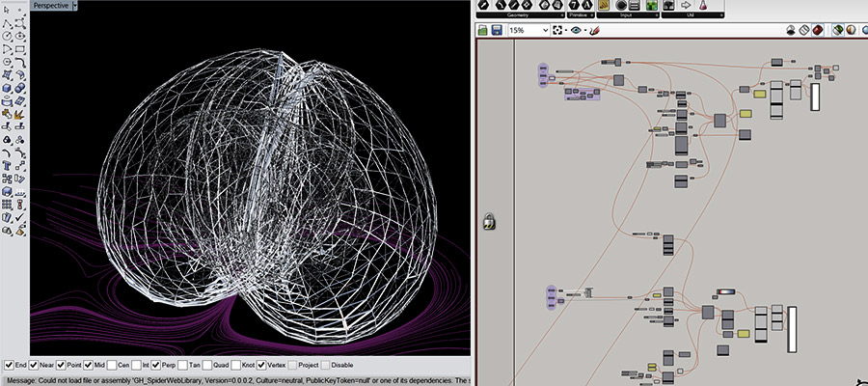Click the check mark tool in Rhino toolbar
The width and height of the screenshot is (868, 386).
click(x=20, y=217)
